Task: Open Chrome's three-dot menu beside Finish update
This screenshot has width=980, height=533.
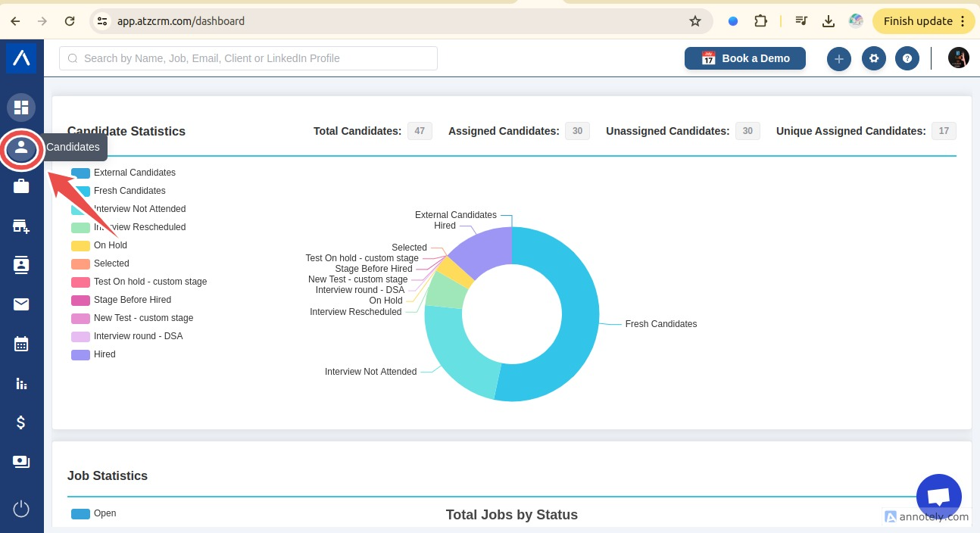Action: tap(963, 21)
